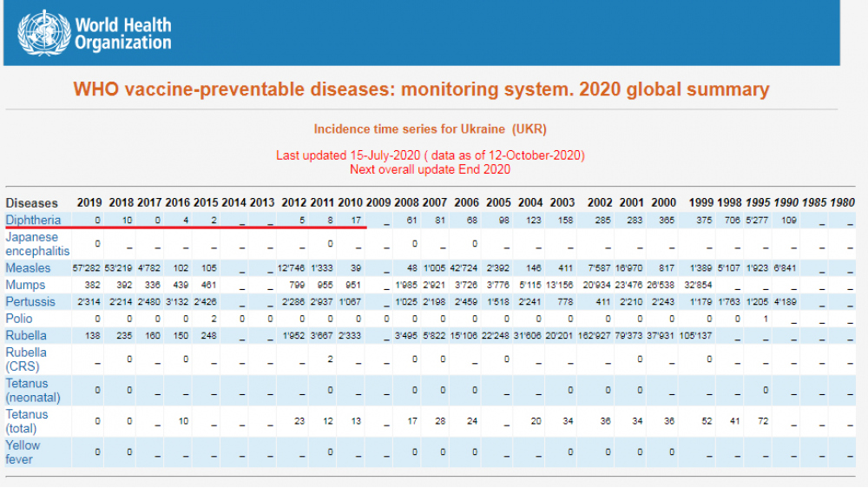Select the Polio link

[19, 319]
